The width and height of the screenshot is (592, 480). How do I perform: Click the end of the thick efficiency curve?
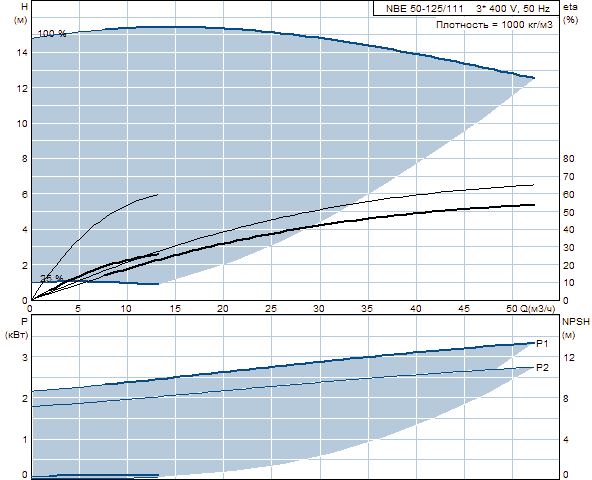coord(534,205)
